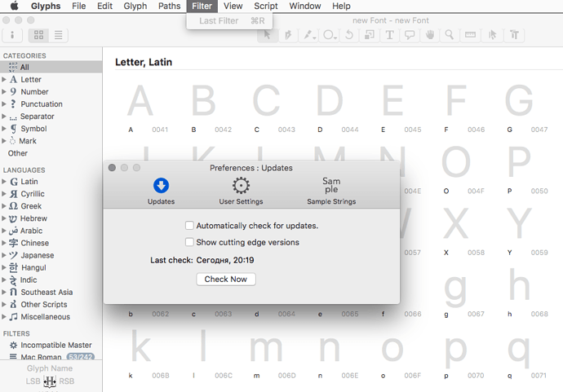The height and width of the screenshot is (392, 563).
Task: Select the Draw (pen) tool
Action: click(x=288, y=35)
